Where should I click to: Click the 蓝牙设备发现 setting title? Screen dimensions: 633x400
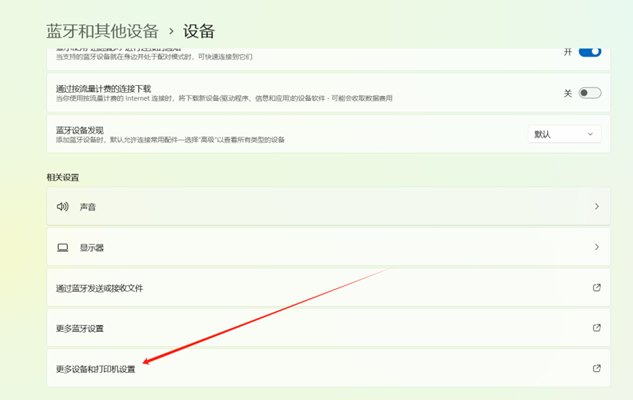tap(82, 129)
